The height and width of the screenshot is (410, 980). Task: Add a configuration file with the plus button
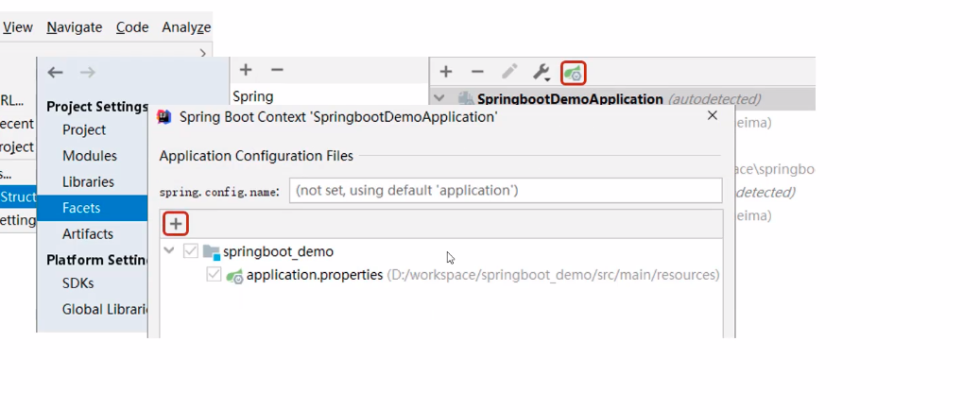[x=176, y=224]
